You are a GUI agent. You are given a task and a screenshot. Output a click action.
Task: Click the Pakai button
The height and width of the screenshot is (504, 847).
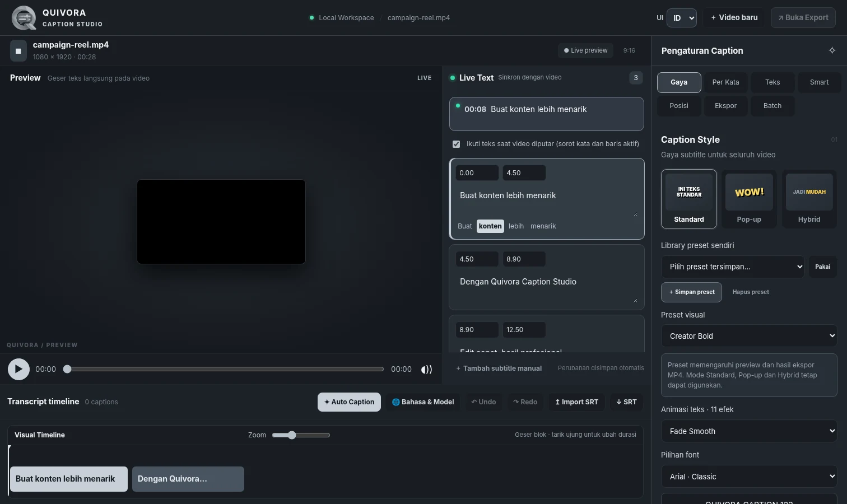[822, 267]
